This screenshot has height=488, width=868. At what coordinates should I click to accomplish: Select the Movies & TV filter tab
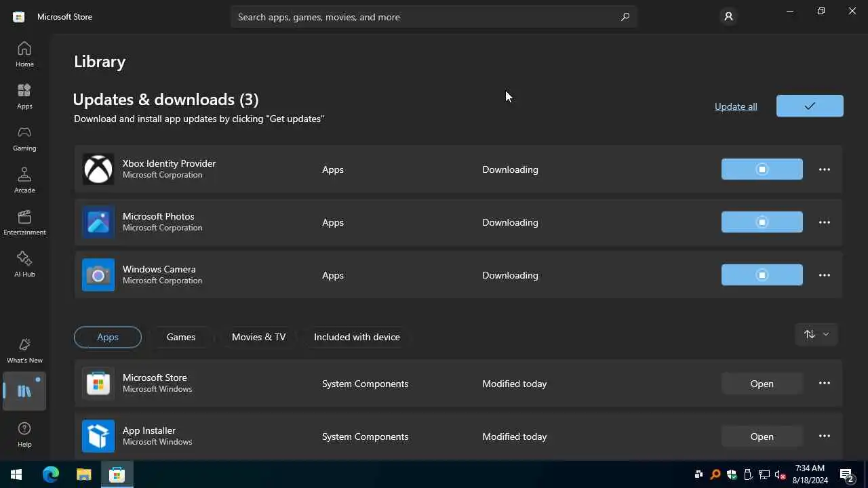click(258, 337)
